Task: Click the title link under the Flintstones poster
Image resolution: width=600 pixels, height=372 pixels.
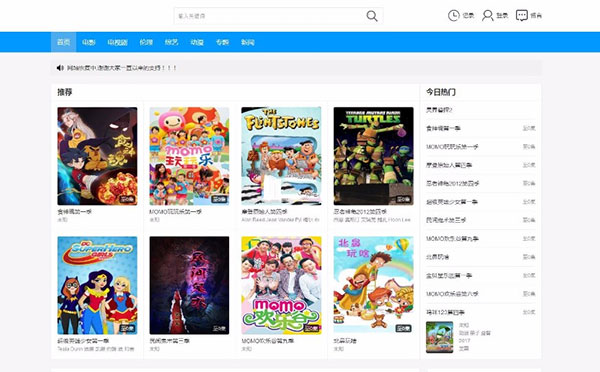Action: (264, 212)
